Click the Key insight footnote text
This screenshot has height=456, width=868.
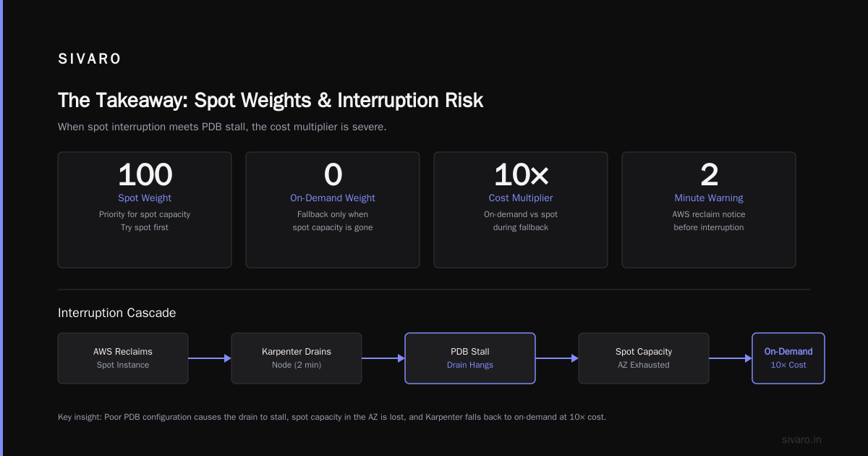[x=332, y=417]
